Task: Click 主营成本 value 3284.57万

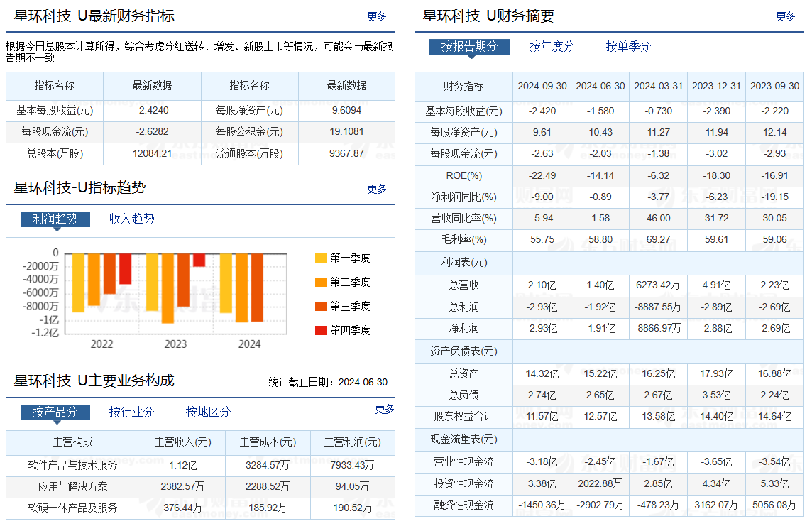Action: [267, 465]
